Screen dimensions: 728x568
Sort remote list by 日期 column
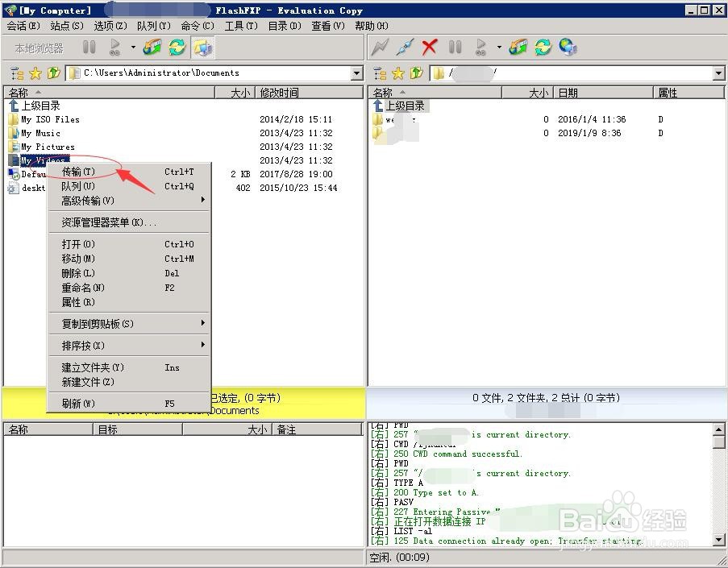(x=604, y=93)
